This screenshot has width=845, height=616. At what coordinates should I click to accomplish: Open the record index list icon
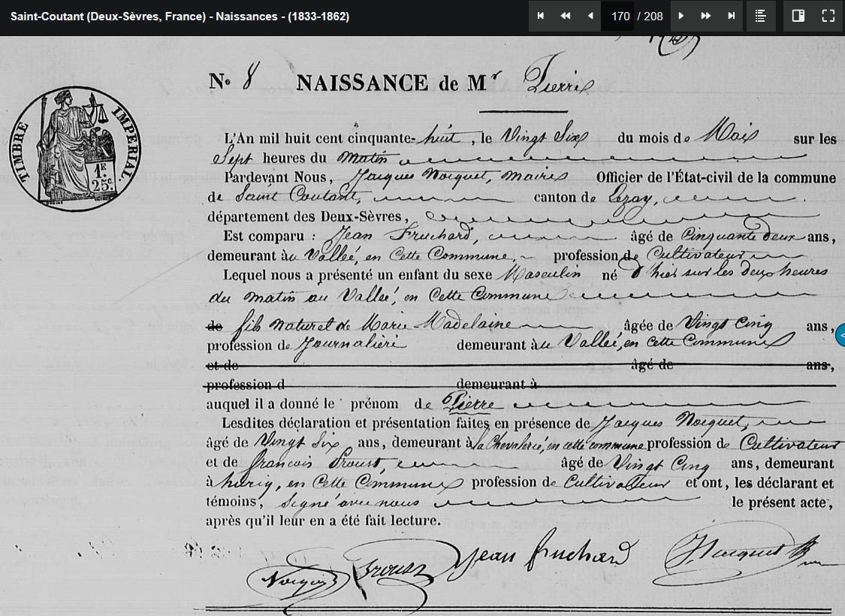coord(761,16)
